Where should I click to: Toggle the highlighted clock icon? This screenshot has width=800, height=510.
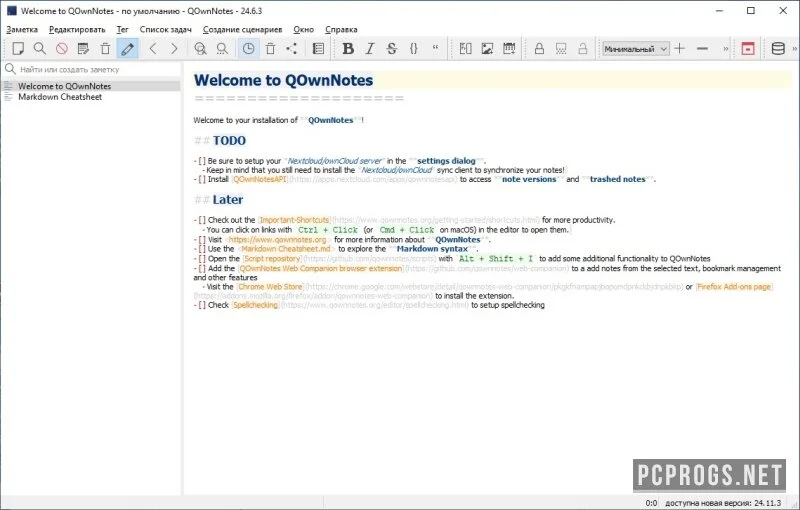pyautogui.click(x=248, y=48)
